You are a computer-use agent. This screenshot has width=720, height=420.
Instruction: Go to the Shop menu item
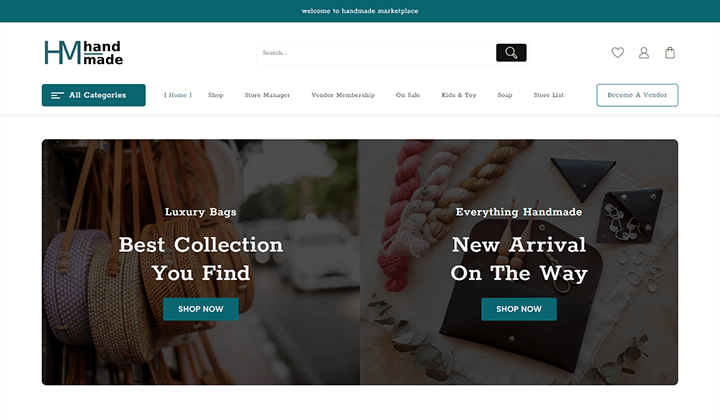coord(215,95)
